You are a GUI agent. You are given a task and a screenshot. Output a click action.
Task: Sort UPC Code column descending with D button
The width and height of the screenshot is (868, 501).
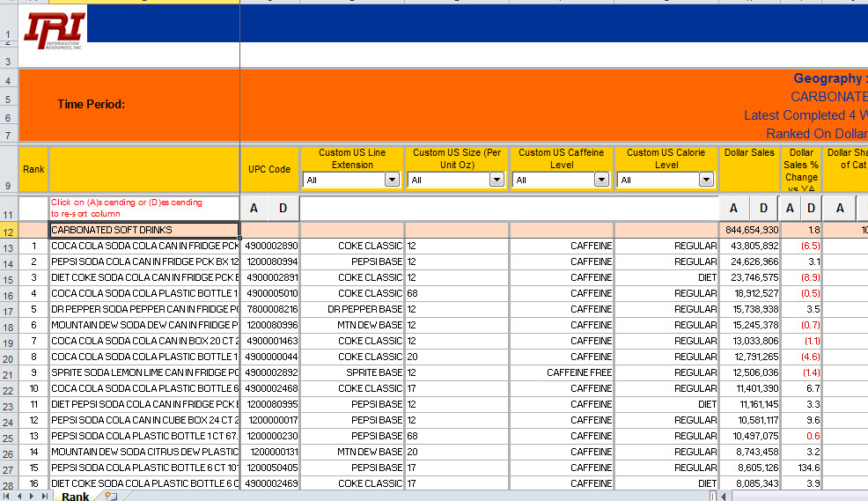(283, 208)
